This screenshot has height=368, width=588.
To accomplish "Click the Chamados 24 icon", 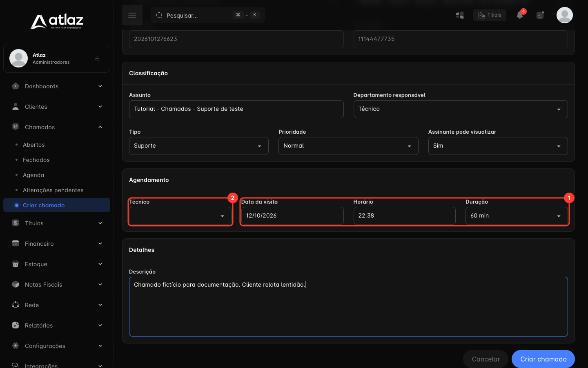I will coord(16,127).
